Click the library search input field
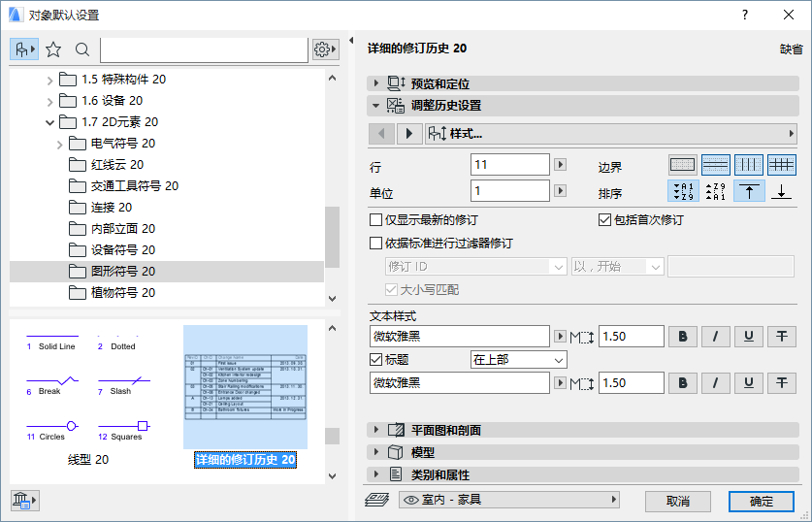Viewport: 812px width, 522px height. click(204, 49)
